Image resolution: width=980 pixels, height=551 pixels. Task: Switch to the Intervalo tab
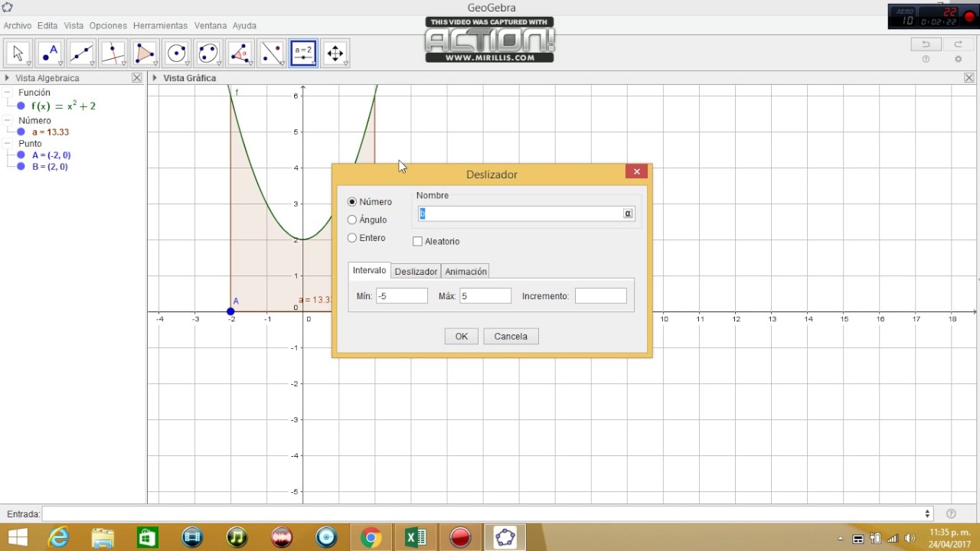[369, 271]
